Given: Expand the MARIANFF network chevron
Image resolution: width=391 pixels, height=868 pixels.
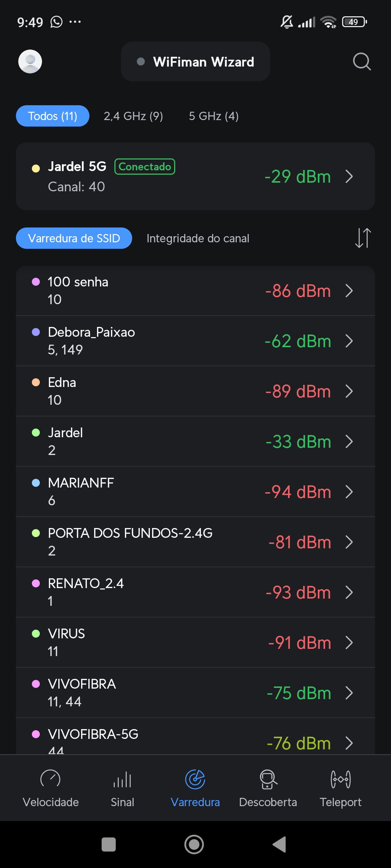Looking at the screenshot, I should click(x=349, y=492).
